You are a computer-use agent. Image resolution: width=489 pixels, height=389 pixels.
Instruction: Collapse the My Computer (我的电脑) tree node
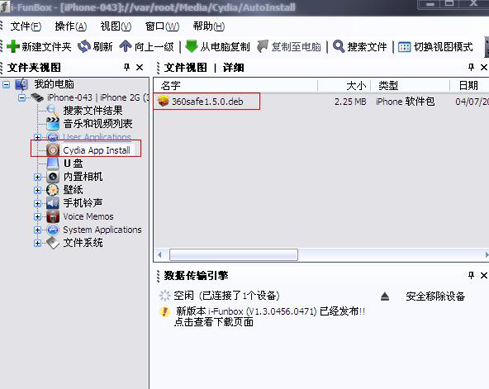click(x=6, y=84)
